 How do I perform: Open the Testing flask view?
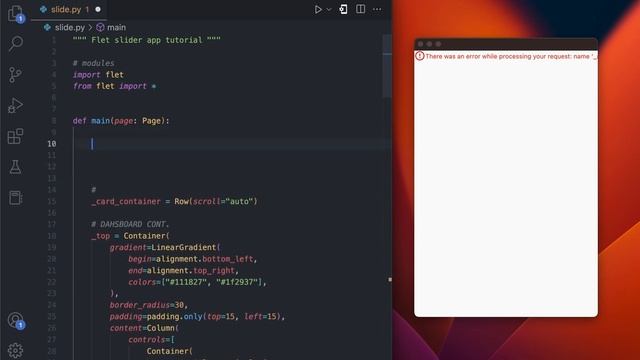16,167
